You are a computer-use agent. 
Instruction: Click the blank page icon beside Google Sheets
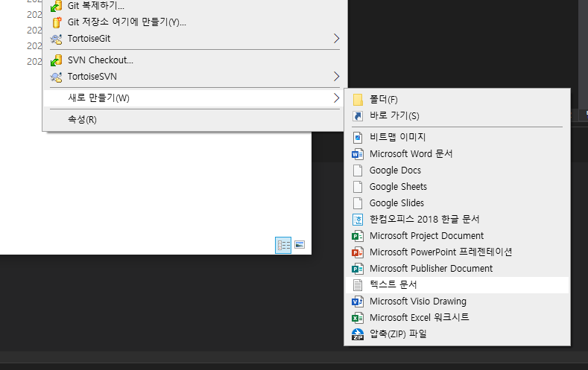(358, 187)
